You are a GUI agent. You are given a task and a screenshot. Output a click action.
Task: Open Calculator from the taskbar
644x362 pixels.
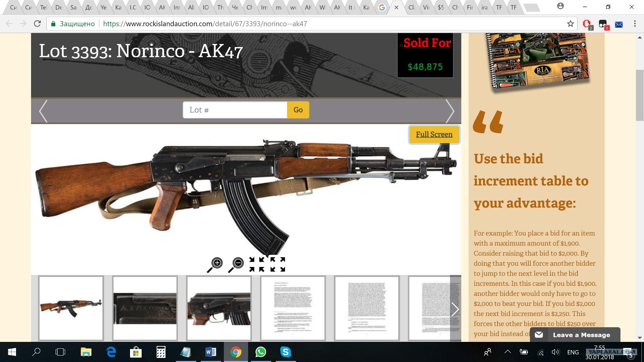click(161, 352)
